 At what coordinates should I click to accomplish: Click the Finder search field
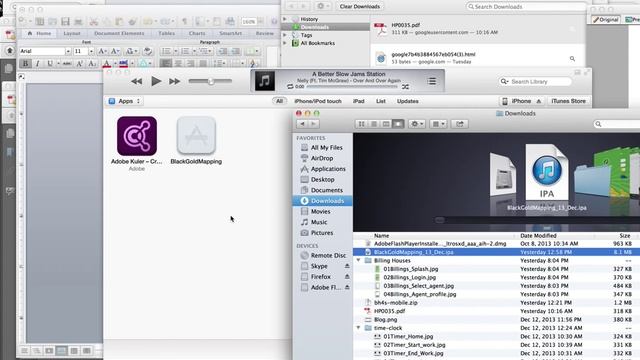[617, 124]
